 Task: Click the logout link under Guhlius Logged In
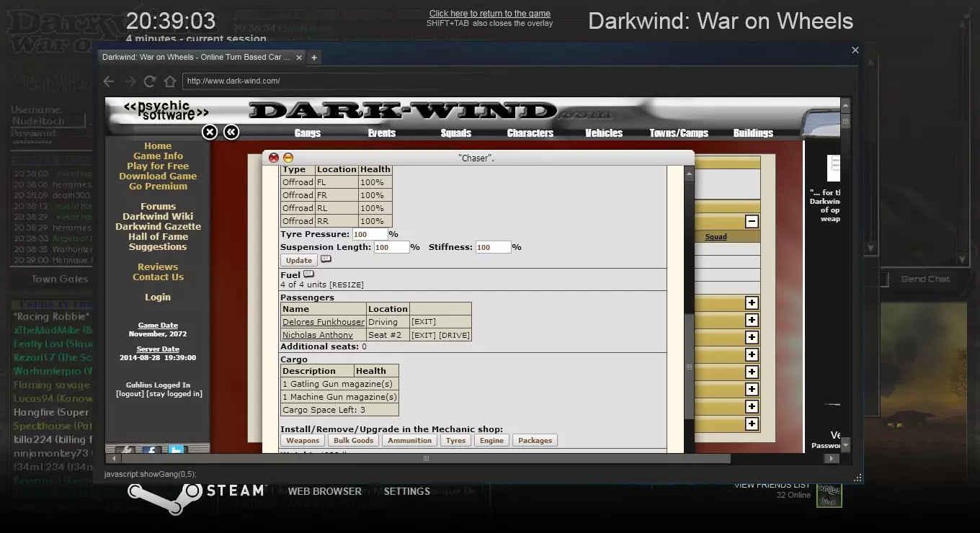pos(129,394)
